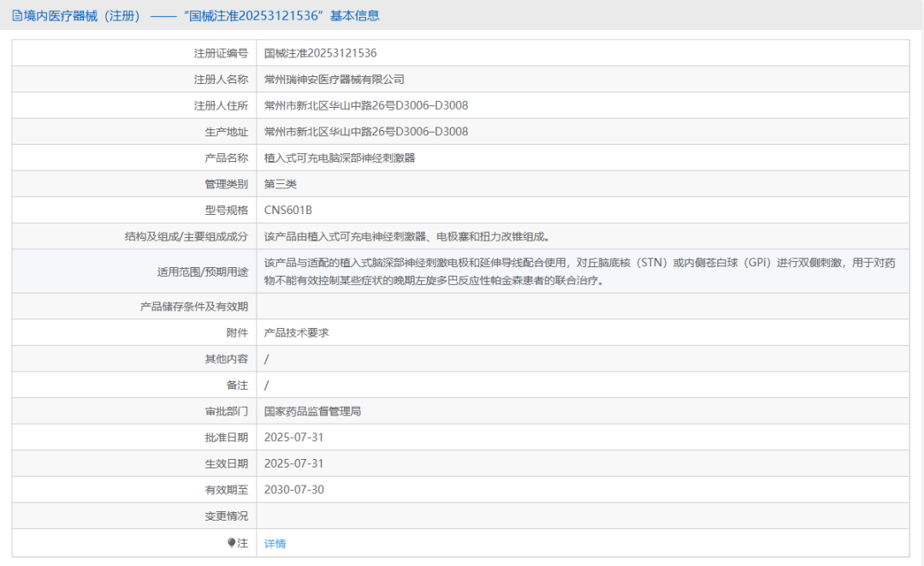Screen dimensions: 924x566
Task: Click model specification CNS601B
Action: click(x=287, y=210)
